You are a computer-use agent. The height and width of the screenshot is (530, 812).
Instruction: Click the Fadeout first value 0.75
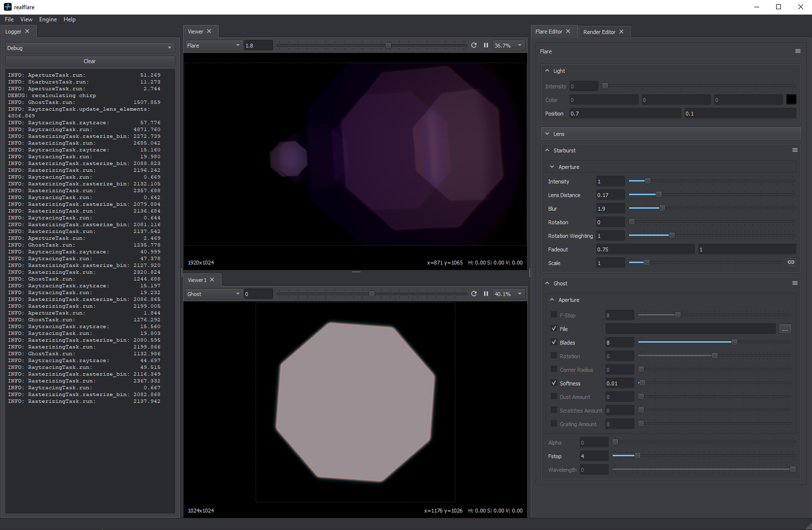tap(645, 249)
